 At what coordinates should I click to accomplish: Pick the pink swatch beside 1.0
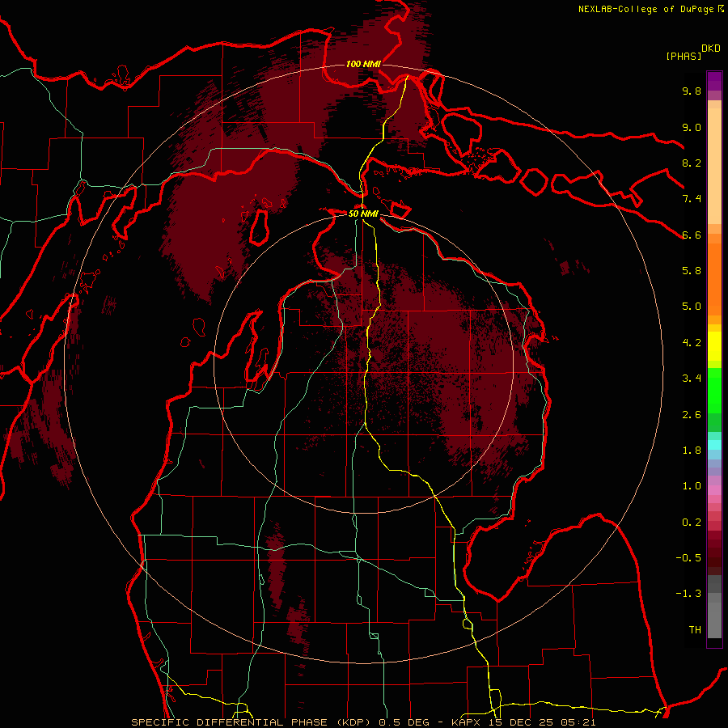(x=714, y=490)
